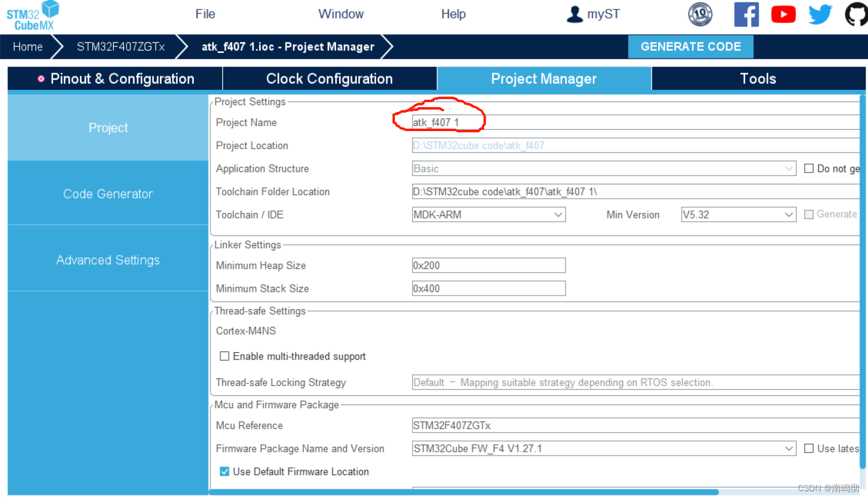The image size is (868, 498).
Task: Switch to Tools tab
Action: [x=758, y=79]
